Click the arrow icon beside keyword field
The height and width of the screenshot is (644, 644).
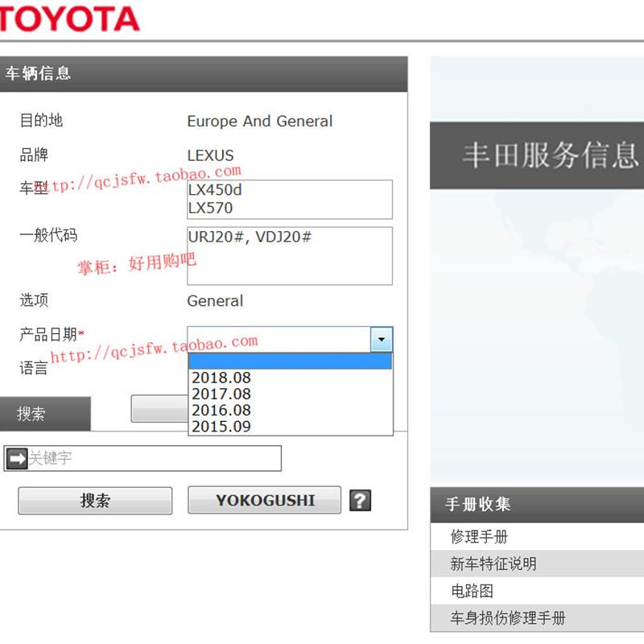(x=17, y=458)
